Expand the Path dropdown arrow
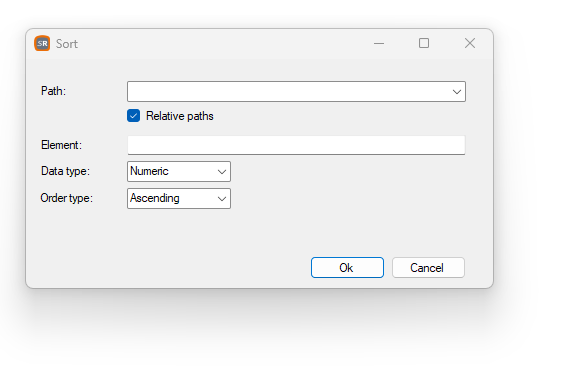 pyautogui.click(x=457, y=92)
